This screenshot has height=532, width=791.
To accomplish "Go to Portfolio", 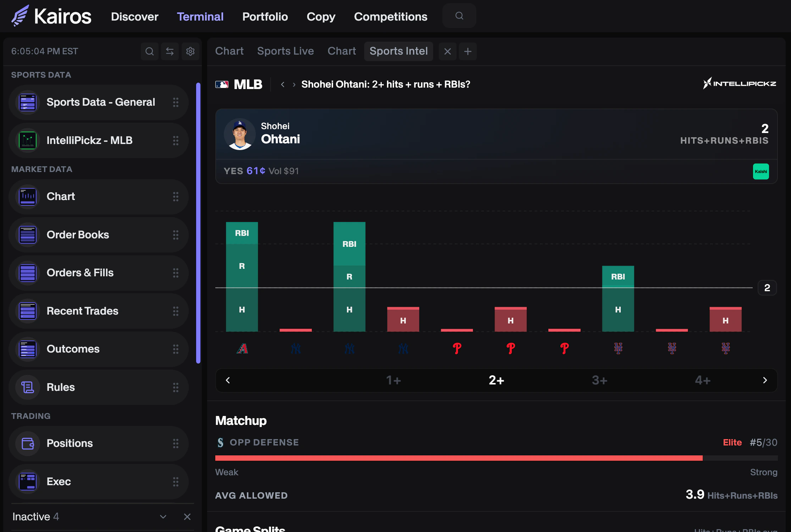I will point(265,16).
